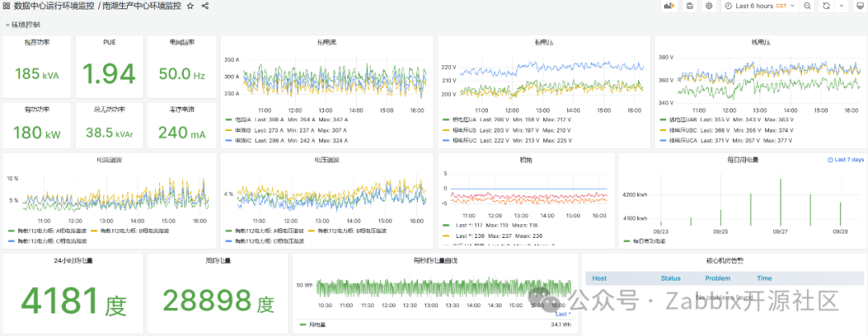Sort the table by Host column
The width and height of the screenshot is (868, 336).
pyautogui.click(x=599, y=278)
